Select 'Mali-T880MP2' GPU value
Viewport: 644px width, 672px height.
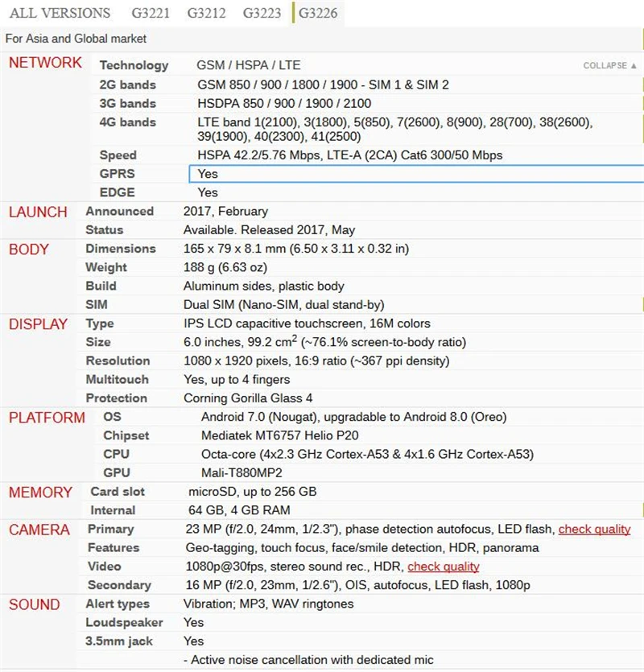pos(242,472)
